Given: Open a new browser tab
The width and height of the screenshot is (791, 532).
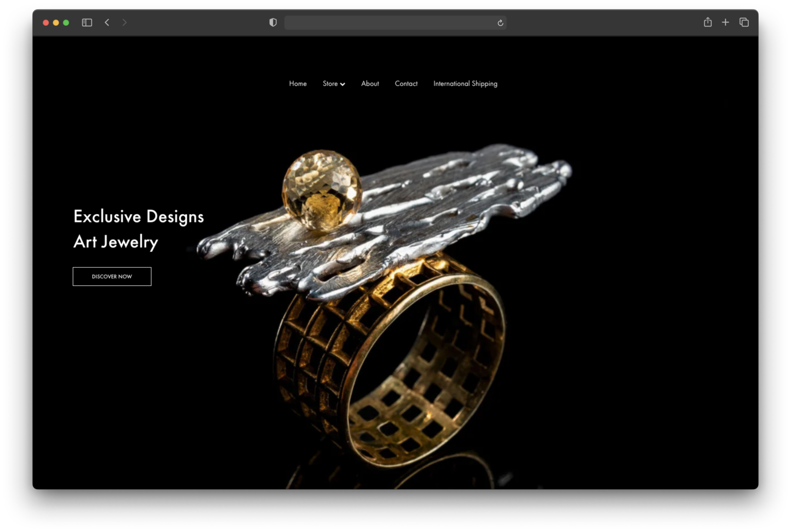Looking at the screenshot, I should coord(726,22).
